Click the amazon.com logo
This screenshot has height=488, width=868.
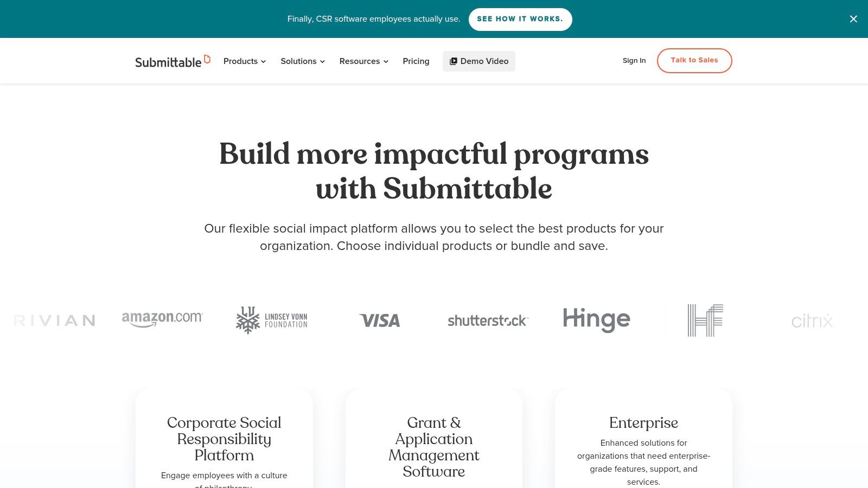162,319
